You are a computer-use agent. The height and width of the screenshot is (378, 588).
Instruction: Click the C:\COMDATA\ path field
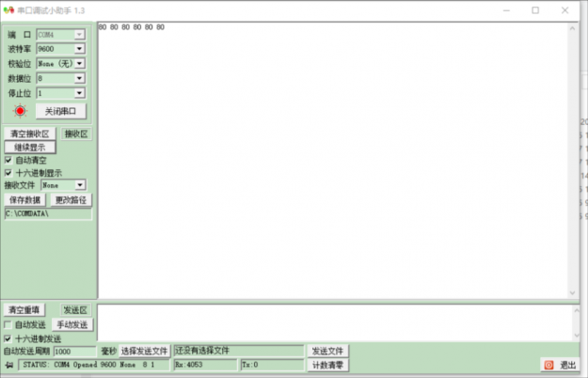48,213
